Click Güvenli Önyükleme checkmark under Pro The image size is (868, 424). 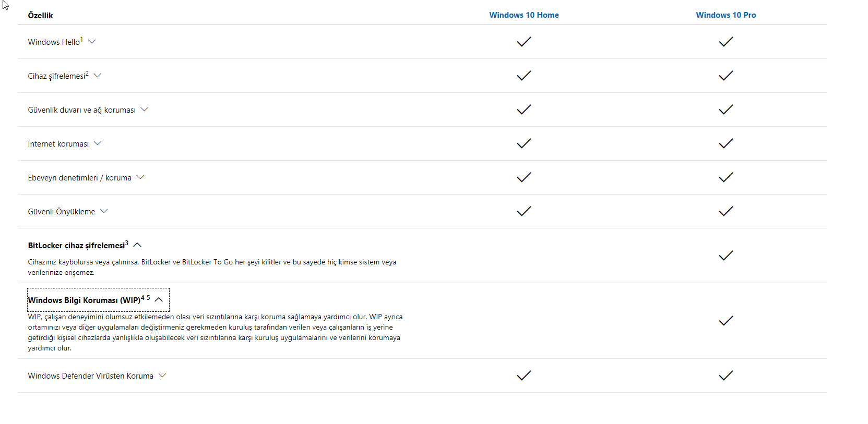pyautogui.click(x=726, y=211)
